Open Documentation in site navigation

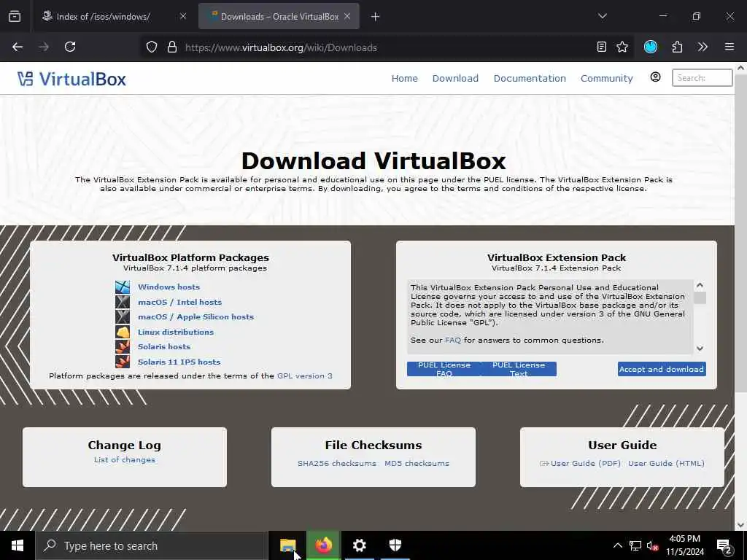pos(530,78)
